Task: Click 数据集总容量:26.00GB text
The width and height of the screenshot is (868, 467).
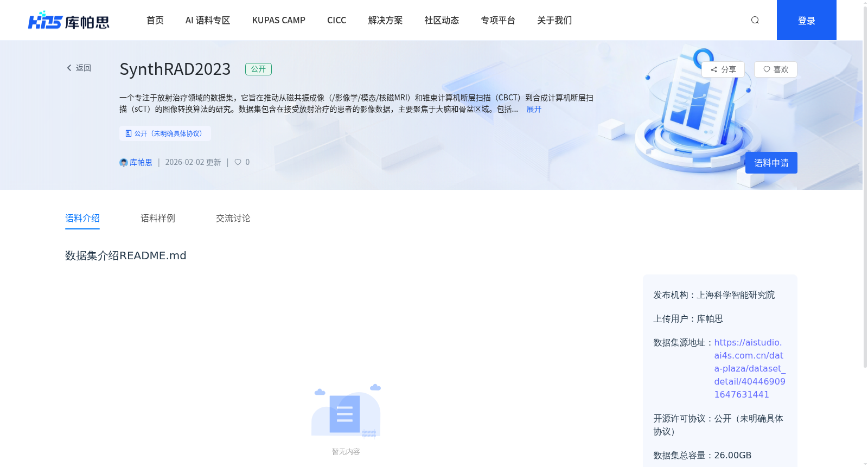Action: coord(702,456)
